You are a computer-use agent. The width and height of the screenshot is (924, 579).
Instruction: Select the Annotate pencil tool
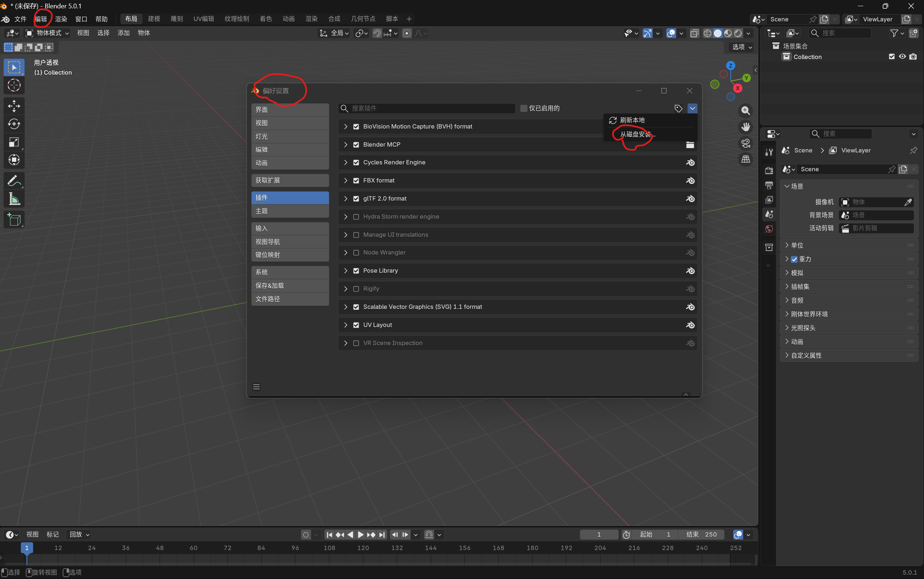pos(14,181)
